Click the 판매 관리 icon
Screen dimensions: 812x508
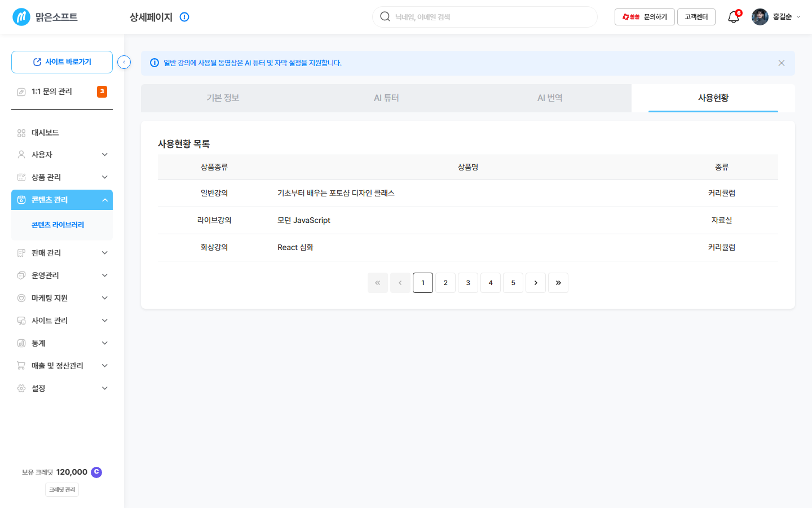[21, 253]
